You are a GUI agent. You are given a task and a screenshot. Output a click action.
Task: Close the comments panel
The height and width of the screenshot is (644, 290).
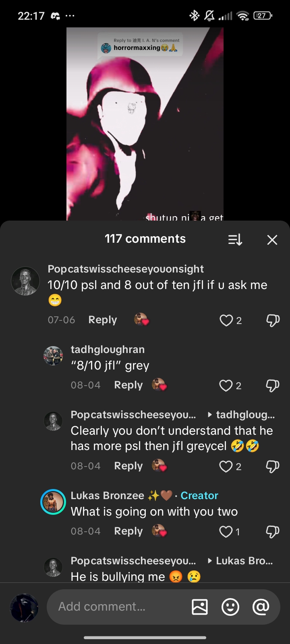[272, 240]
